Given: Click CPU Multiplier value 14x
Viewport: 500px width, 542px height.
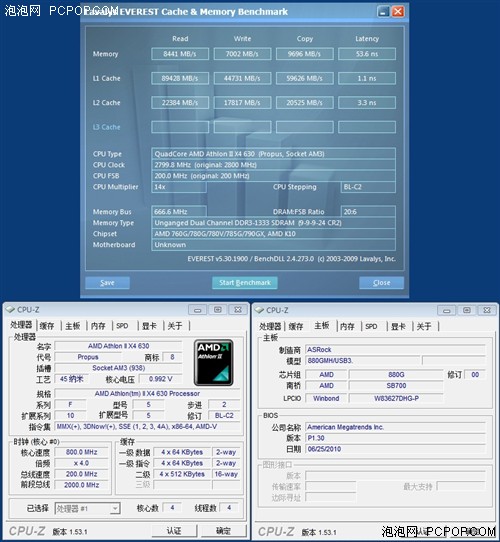Looking at the screenshot, I should pos(179,187).
